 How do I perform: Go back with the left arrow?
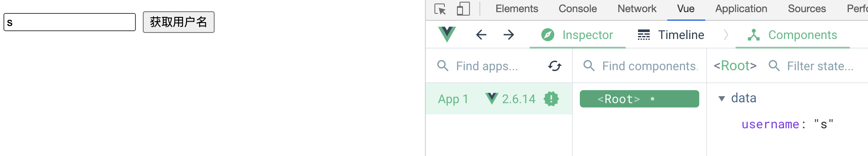(481, 35)
